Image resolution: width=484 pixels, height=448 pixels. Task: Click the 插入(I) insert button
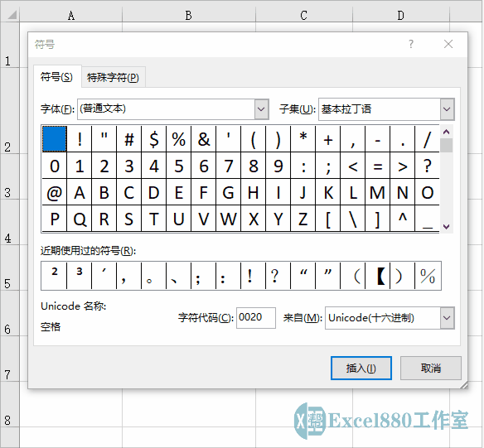361,369
